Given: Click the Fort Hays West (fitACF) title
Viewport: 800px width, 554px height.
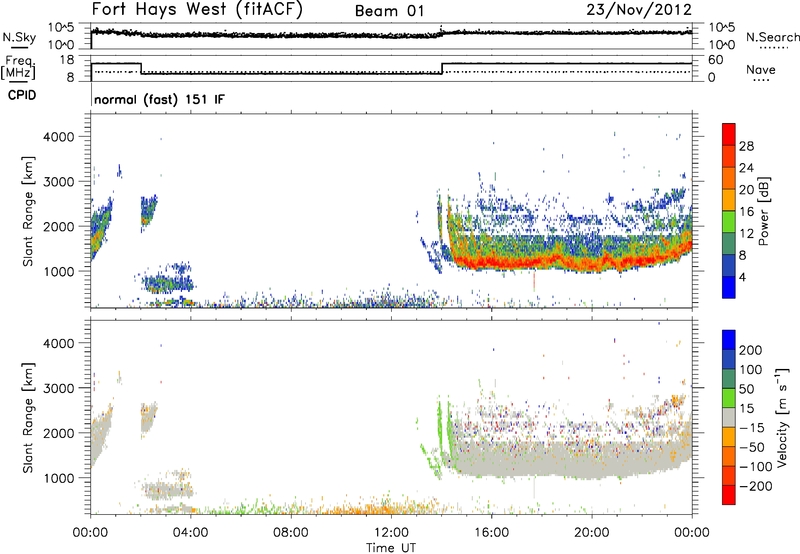Looking at the screenshot, I should tap(197, 10).
